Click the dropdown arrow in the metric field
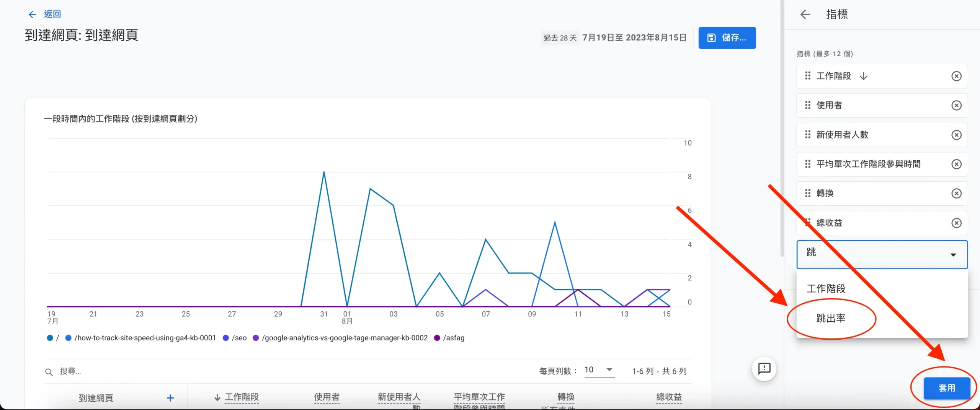This screenshot has height=410, width=980. point(953,255)
